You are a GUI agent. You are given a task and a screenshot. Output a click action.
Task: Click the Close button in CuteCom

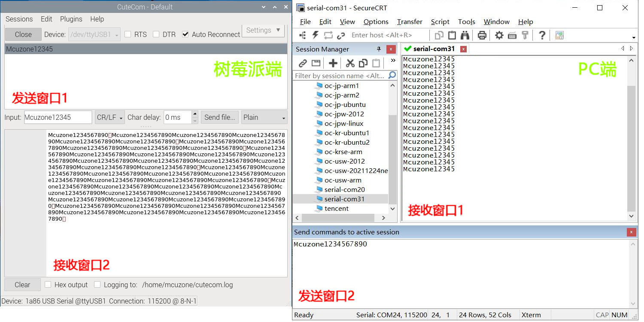tap(23, 34)
